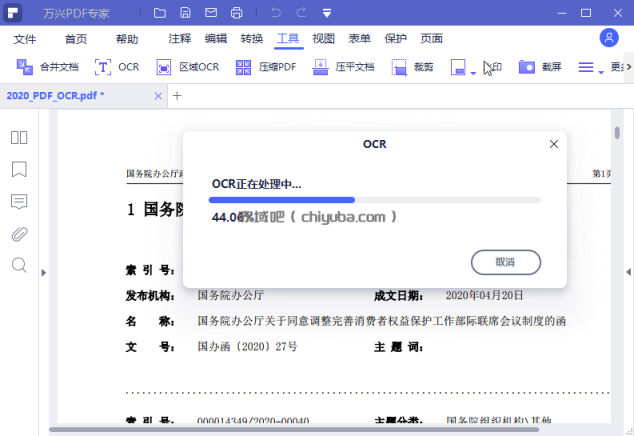The width and height of the screenshot is (634, 436).
Task: Close the 2020_PDF_OCR.pdf tab
Action: (x=158, y=96)
